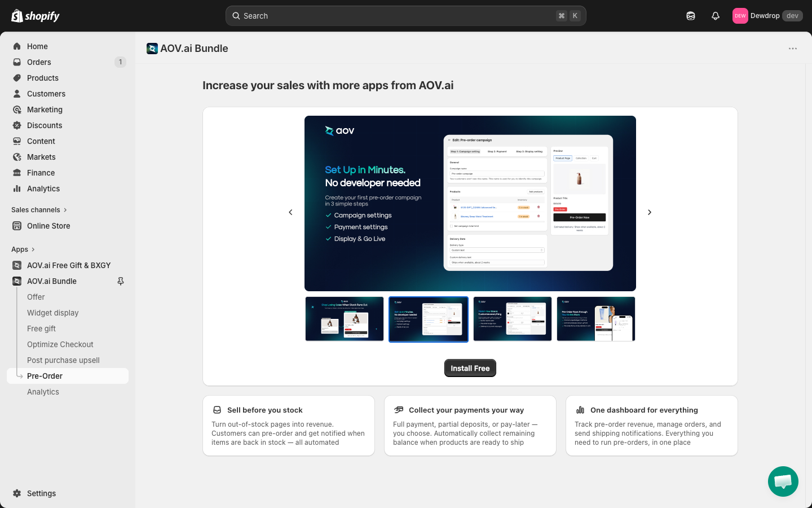Click the Sell before you stock card
This screenshot has width=812, height=508.
pyautogui.click(x=289, y=426)
